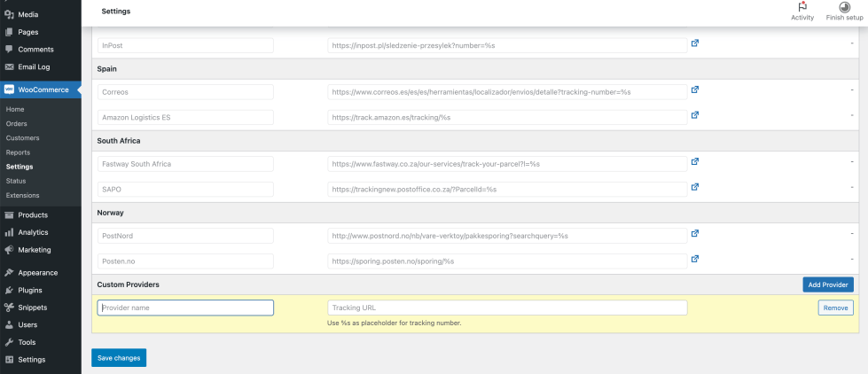Screen dimensions: 868x374
Task: Open the Snippets menu item
Action: coord(32,308)
